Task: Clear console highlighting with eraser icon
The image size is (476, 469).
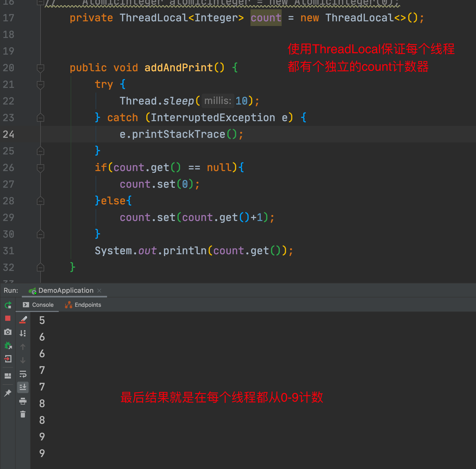Action: [x=23, y=320]
